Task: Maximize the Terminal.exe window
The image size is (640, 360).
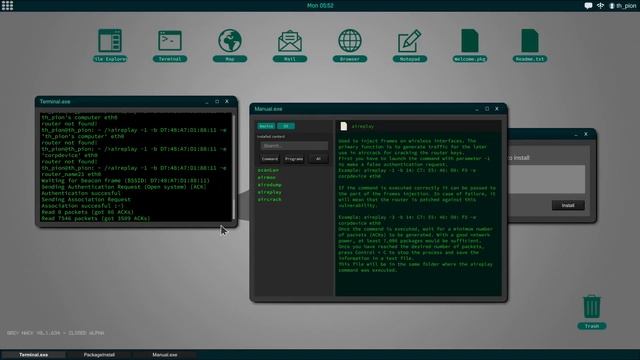Action: (217, 102)
